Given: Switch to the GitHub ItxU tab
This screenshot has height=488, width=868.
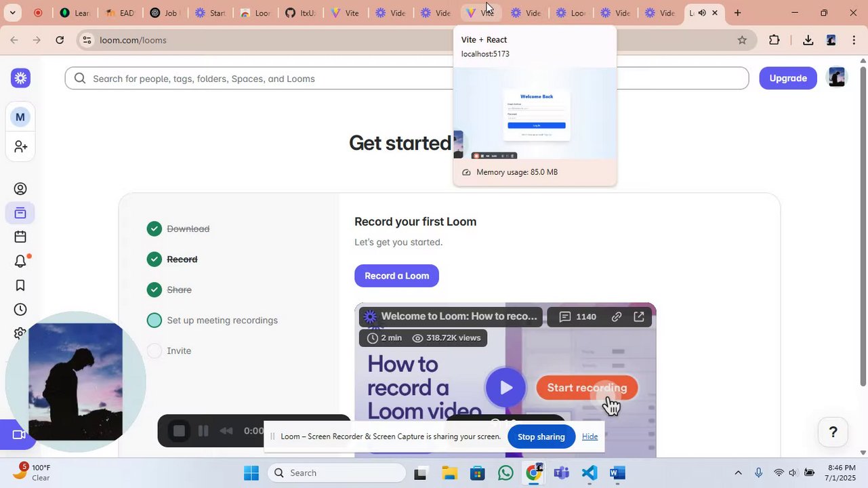Looking at the screenshot, I should [x=300, y=13].
